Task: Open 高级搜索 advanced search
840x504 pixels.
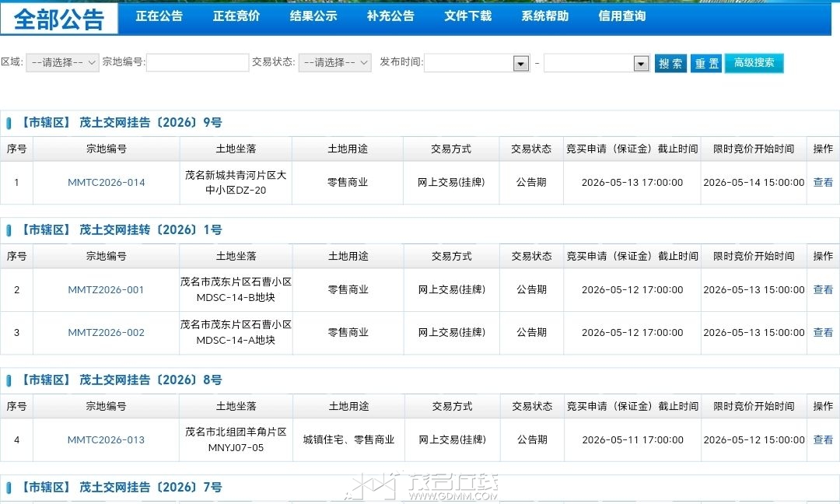Action: [754, 63]
